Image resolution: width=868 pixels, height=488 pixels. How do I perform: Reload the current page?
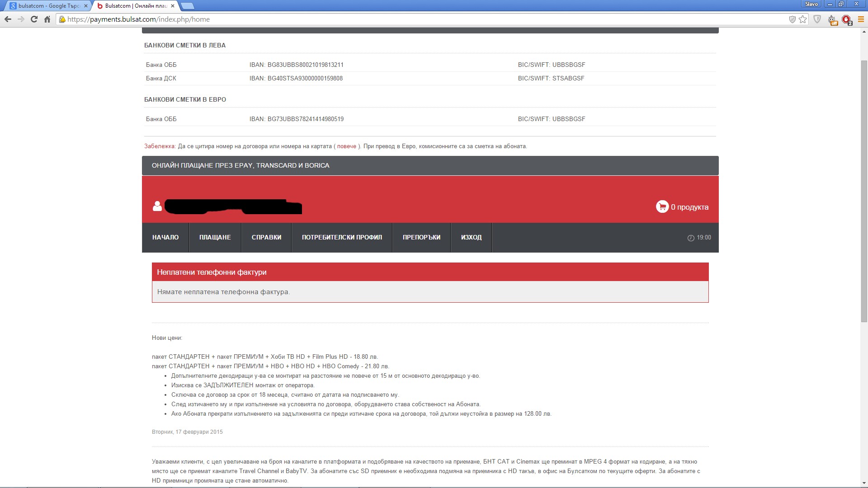pyautogui.click(x=34, y=19)
